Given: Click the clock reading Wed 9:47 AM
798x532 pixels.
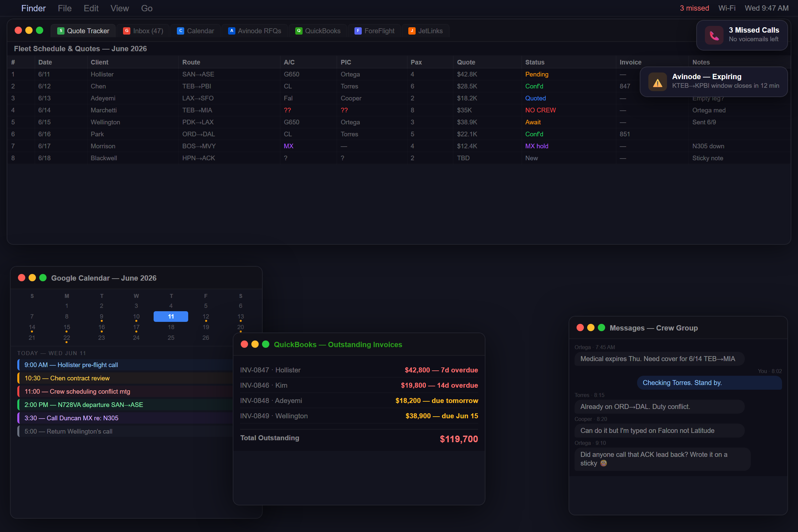Looking at the screenshot, I should click(x=766, y=8).
